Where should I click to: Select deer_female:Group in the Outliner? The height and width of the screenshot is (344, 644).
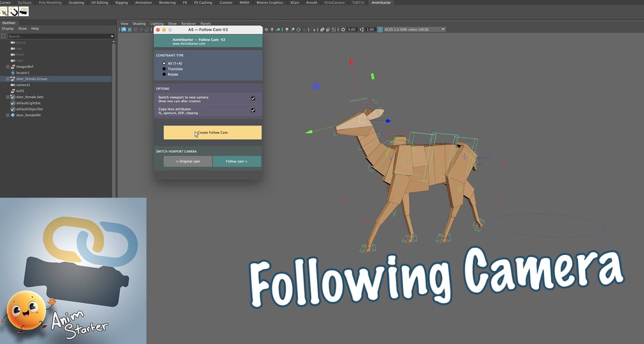pos(31,79)
